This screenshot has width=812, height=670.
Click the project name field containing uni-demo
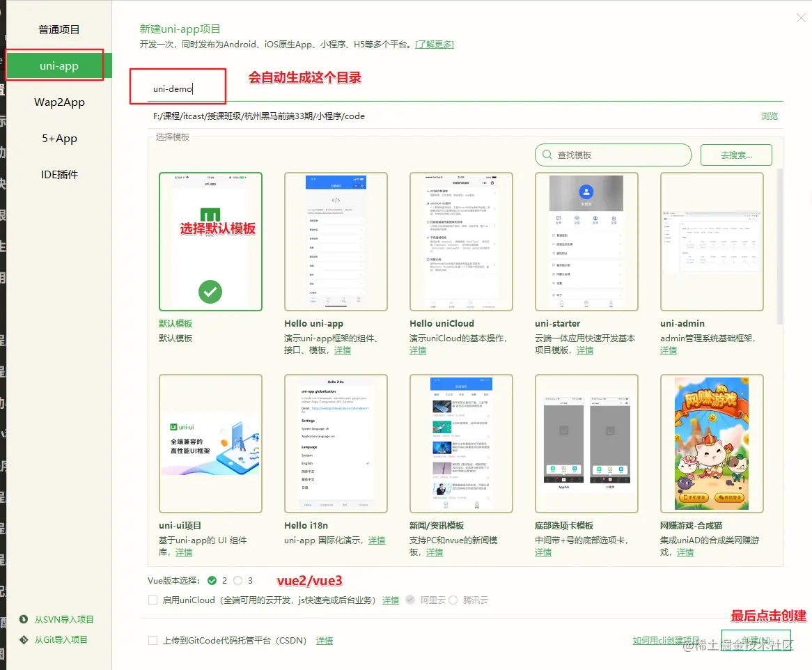465,88
